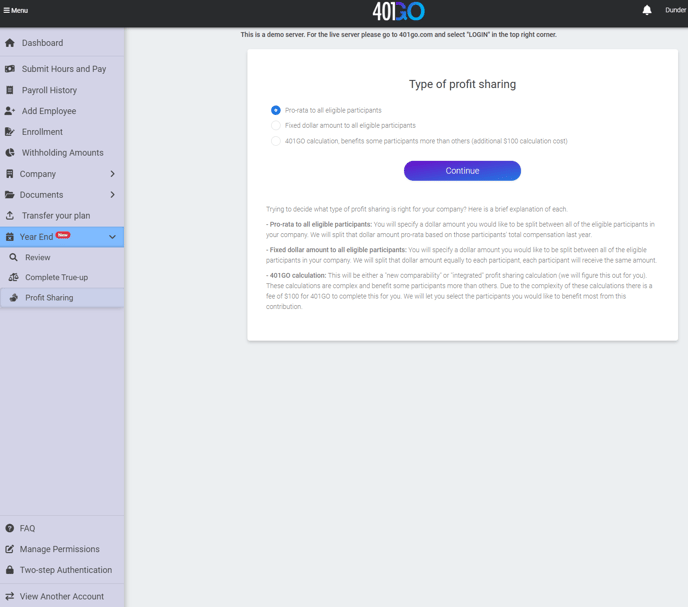Click the Withholding Amounts pie icon
The width and height of the screenshot is (688, 607).
click(10, 153)
